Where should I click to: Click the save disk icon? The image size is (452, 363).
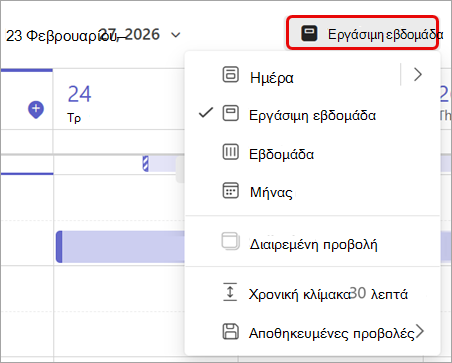point(230,331)
